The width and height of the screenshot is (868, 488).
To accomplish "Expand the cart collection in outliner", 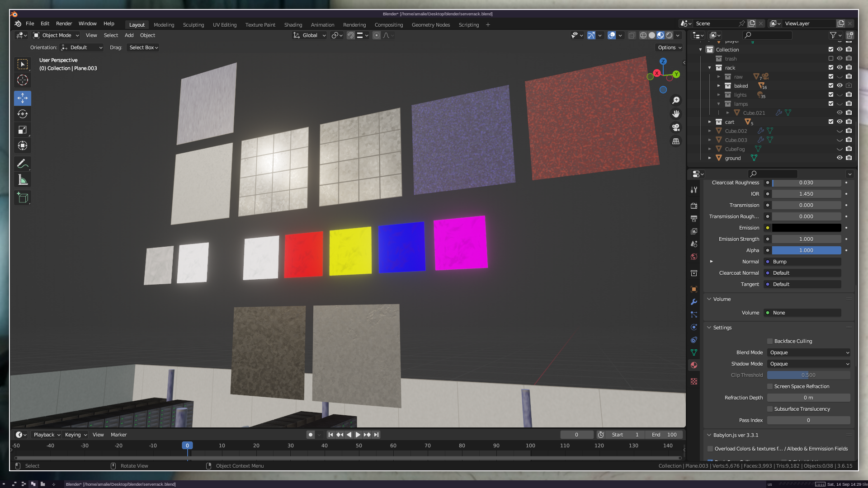I will pos(710,122).
